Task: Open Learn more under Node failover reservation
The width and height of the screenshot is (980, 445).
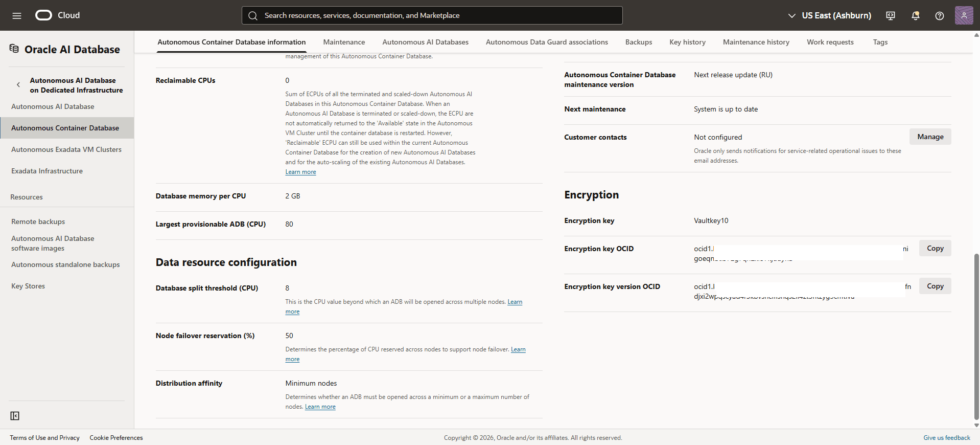Action: pyautogui.click(x=518, y=349)
